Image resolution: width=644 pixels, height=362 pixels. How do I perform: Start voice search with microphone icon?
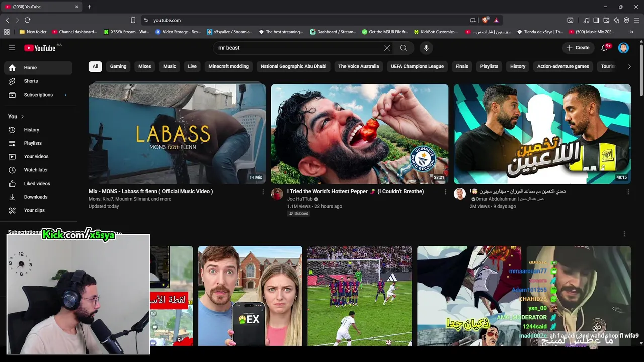coord(426,48)
